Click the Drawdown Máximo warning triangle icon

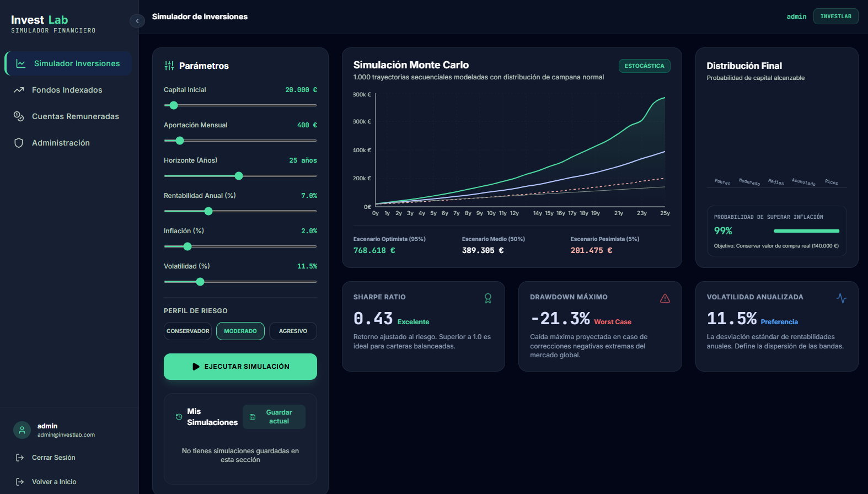(665, 298)
